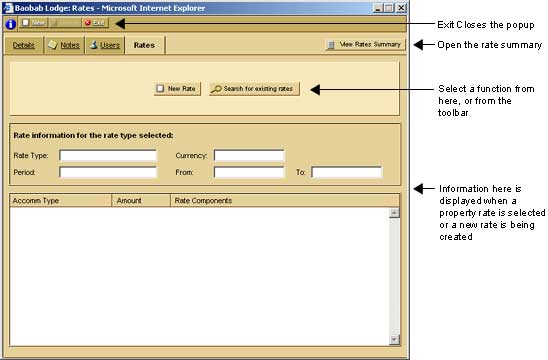This screenshot has height=360, width=548.
Task: Click Search for existing rates
Action: [x=254, y=89]
